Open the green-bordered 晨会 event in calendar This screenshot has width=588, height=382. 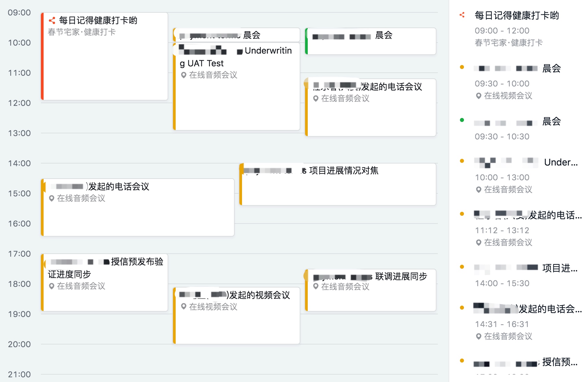click(x=370, y=42)
